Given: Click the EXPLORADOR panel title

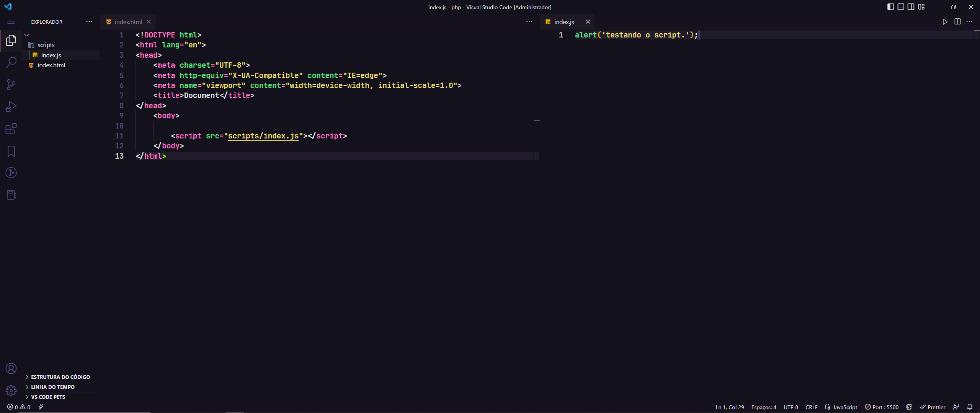Looking at the screenshot, I should click(47, 22).
